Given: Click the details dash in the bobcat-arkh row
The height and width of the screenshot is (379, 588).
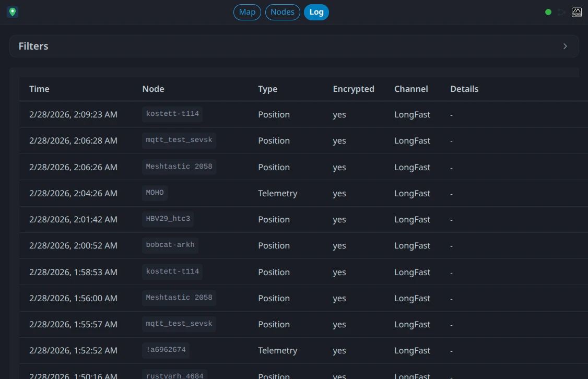Looking at the screenshot, I should [451, 246].
